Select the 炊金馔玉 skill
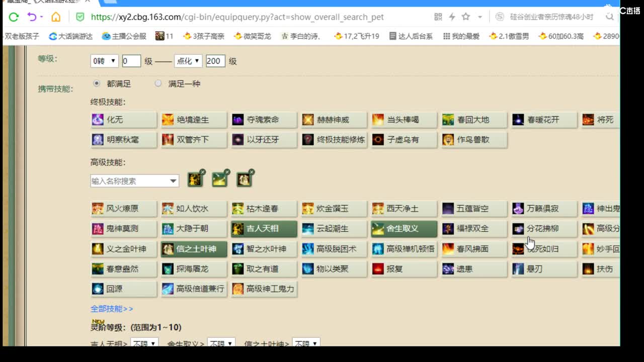 [x=334, y=209]
